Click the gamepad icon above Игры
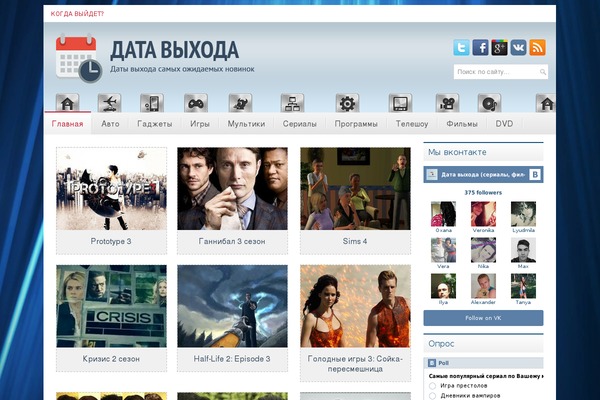Viewport: 600px width, 400px height. click(196, 103)
